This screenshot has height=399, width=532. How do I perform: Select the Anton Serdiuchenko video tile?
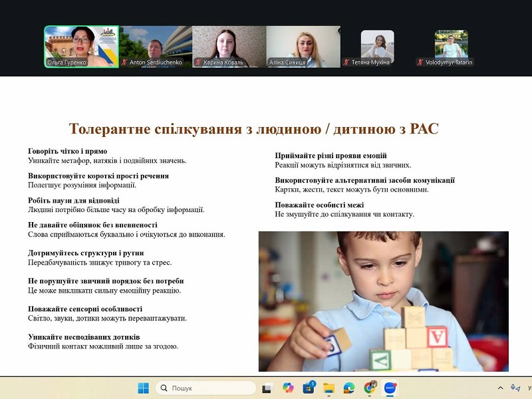[x=156, y=45]
